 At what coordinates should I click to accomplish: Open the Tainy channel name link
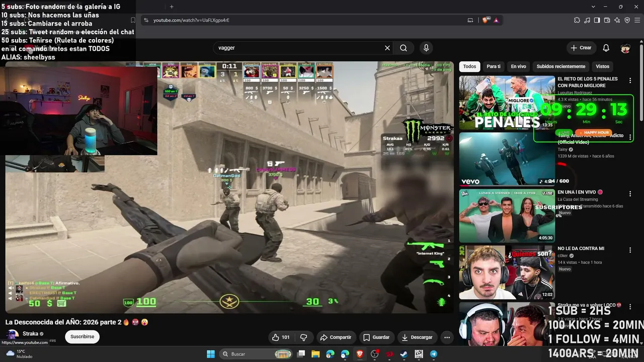563,149
